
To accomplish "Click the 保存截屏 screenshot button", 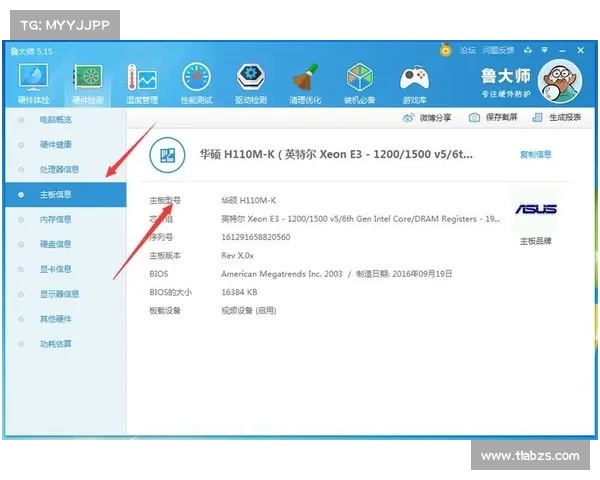I will (x=493, y=117).
